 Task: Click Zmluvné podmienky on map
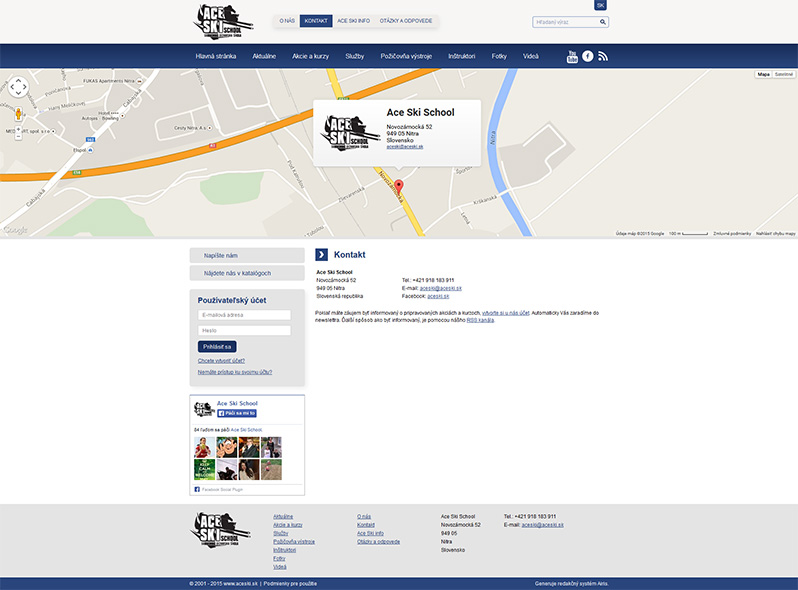click(732, 234)
